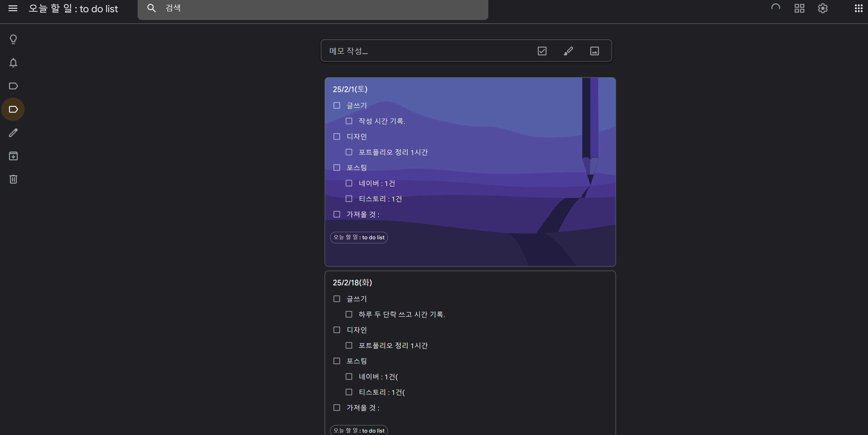Open the navigation drawer hamburger menu
The height and width of the screenshot is (435, 868).
[x=13, y=9]
